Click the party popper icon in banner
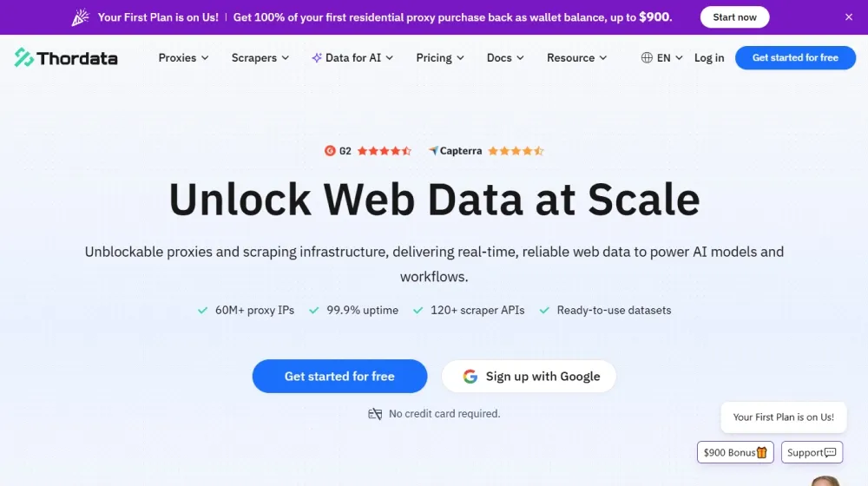868x486 pixels. tap(80, 17)
